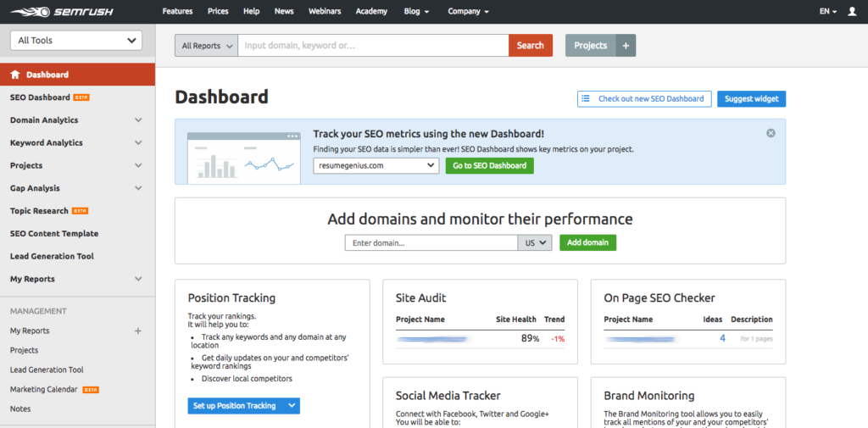Click the On Page SEO Checker title

pos(659,297)
